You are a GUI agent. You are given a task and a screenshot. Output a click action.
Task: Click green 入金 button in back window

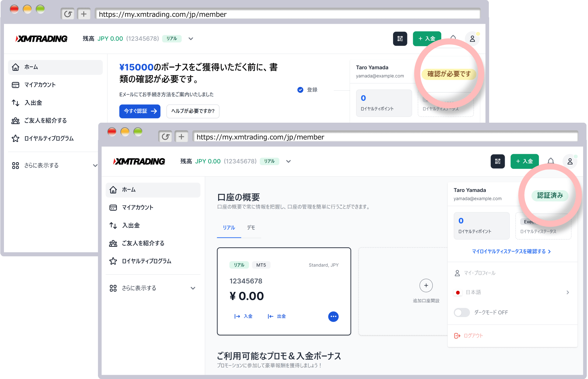click(x=427, y=39)
